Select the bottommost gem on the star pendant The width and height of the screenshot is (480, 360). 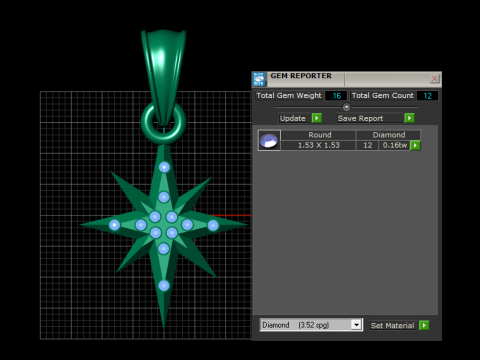coord(164,286)
